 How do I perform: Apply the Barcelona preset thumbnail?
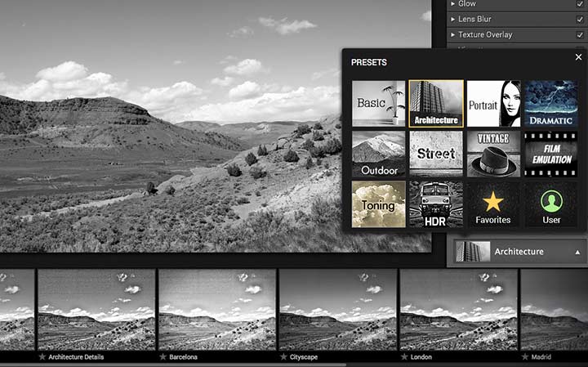(x=217, y=310)
